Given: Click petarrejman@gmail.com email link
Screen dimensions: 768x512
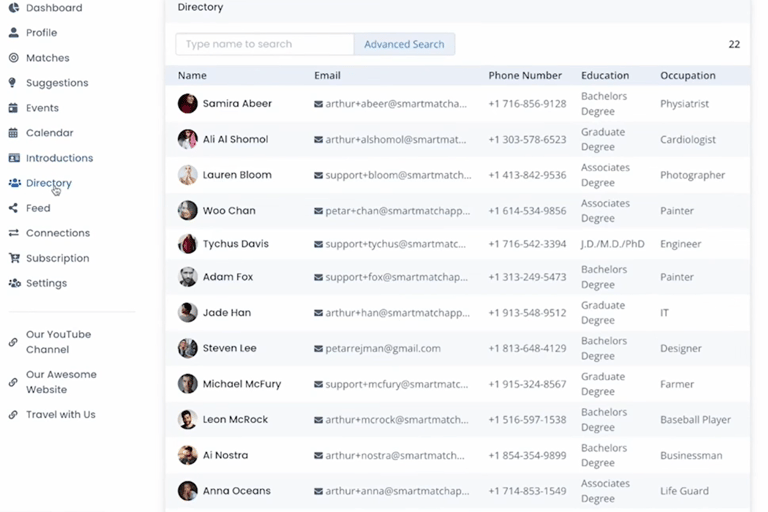Looking at the screenshot, I should [383, 348].
